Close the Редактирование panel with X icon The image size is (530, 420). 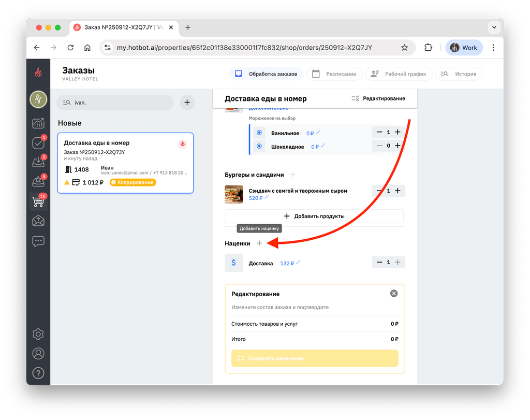(394, 294)
